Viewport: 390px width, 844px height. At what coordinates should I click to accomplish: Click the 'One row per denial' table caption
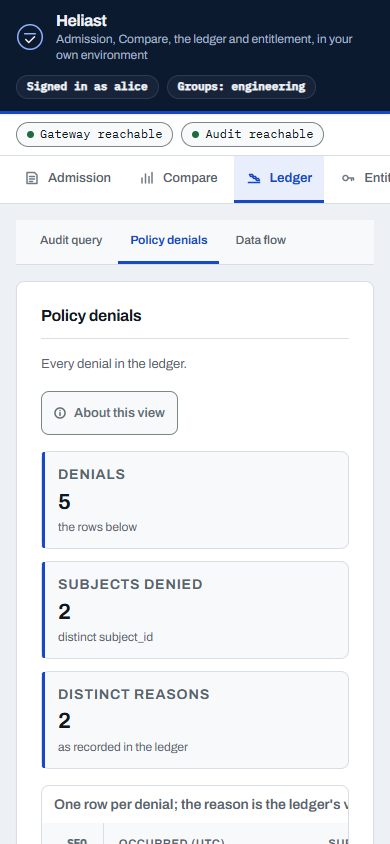click(x=201, y=805)
